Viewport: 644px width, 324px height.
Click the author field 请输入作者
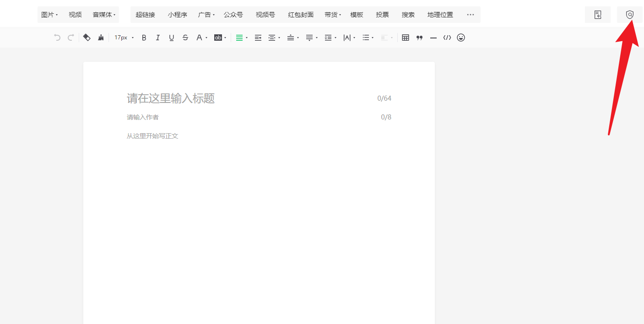(x=143, y=117)
